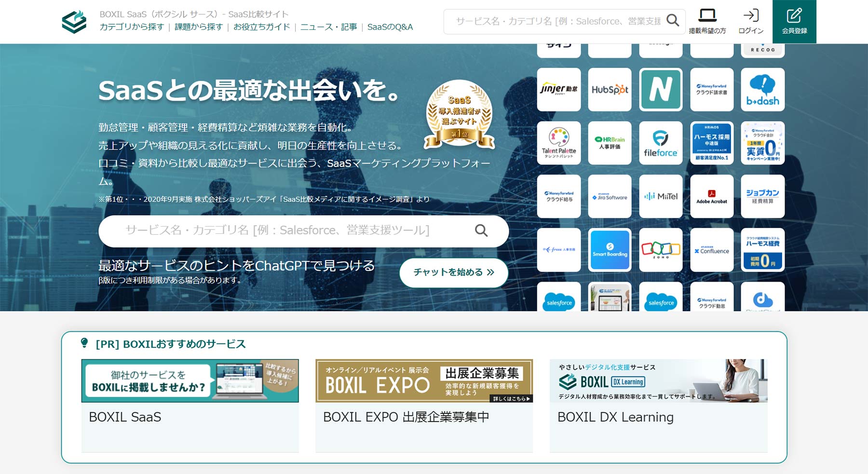This screenshot has width=868, height=474.
Task: Go to SaaSのQ&A in the header
Action: (390, 27)
